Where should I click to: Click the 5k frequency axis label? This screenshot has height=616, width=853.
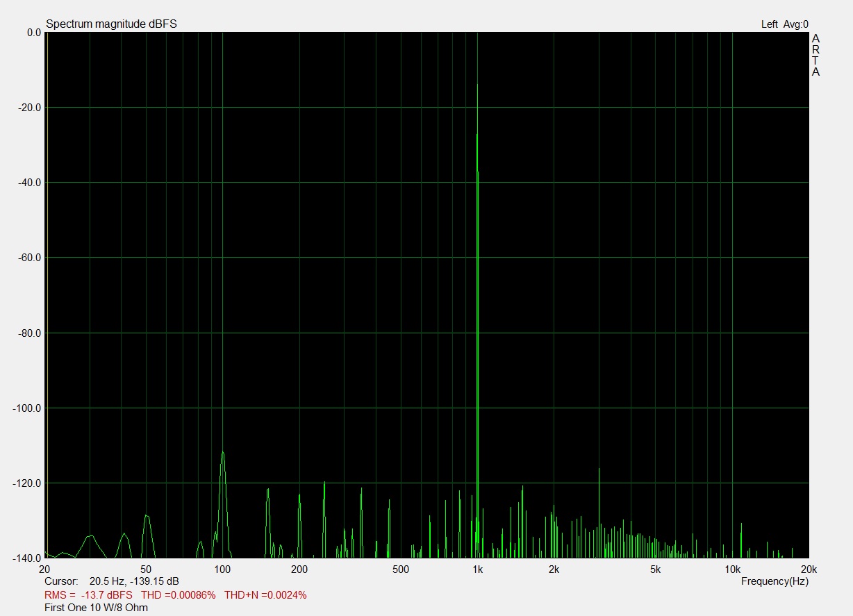coord(656,569)
